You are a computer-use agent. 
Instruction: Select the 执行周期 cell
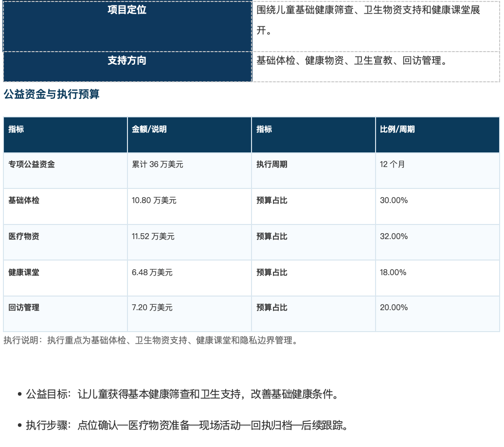pyautogui.click(x=313, y=170)
